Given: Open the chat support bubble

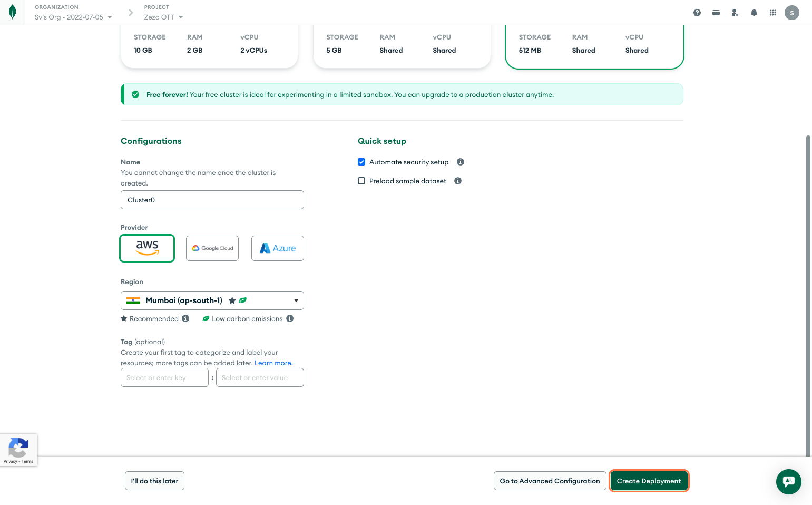Looking at the screenshot, I should click(788, 481).
